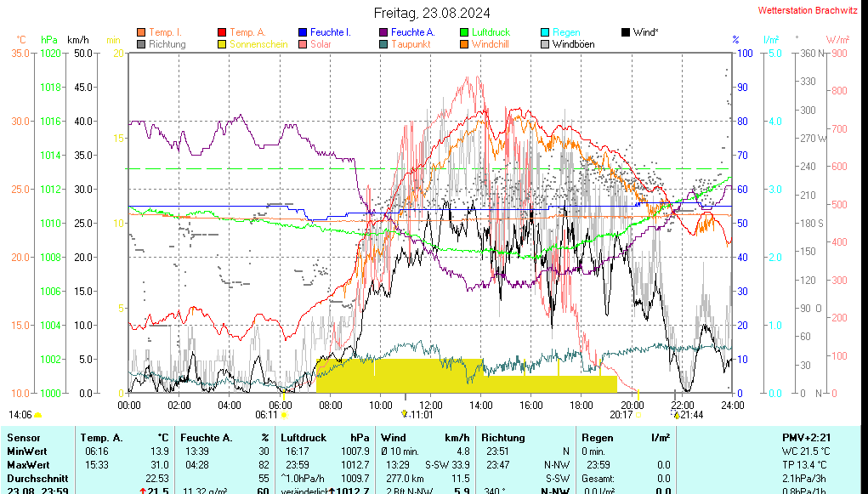Image resolution: width=868 pixels, height=494 pixels.
Task: Click the cyan Regen legend square
Action: [x=546, y=32]
